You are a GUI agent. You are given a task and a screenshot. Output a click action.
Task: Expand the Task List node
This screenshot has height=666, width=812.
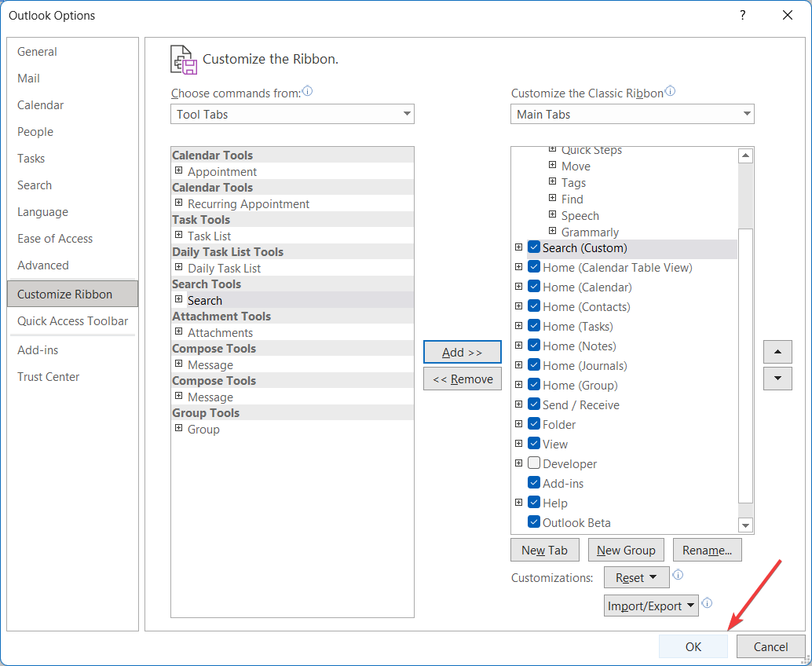(179, 235)
